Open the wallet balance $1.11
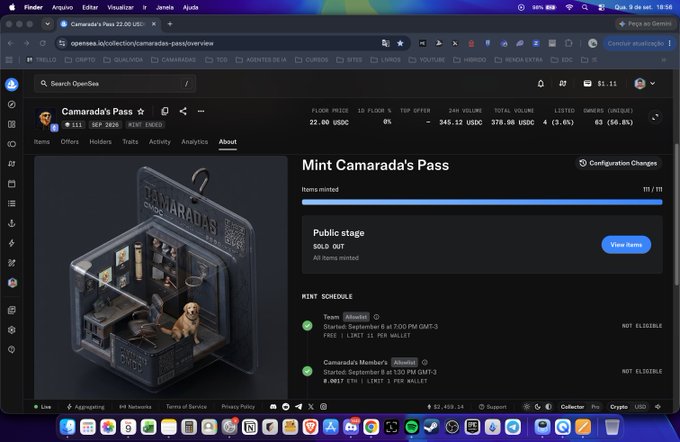This screenshot has width=680, height=442. [x=600, y=83]
